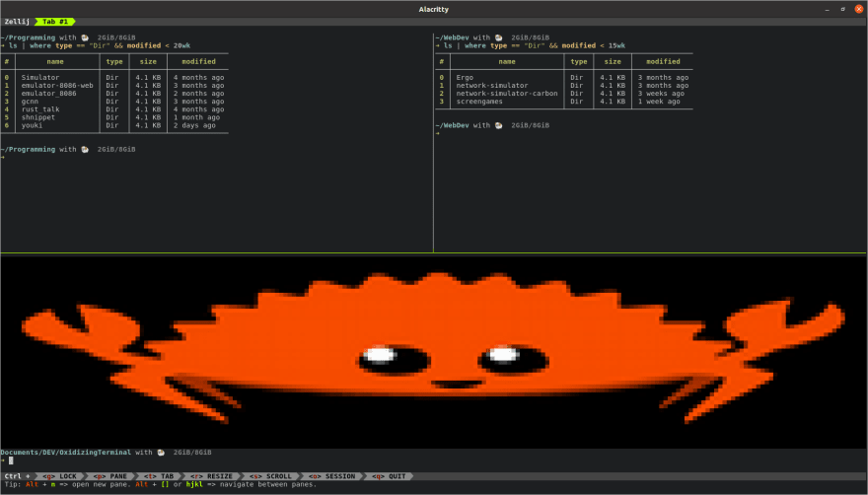Activate SCROLL mode in status bar
This screenshot has width=868, height=495.
tap(270, 476)
